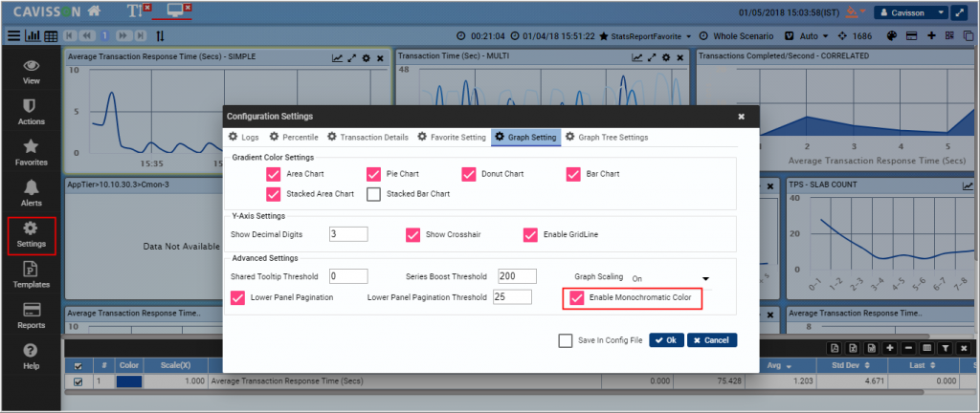Open Alerts in the left sidebar
Screen dimensions: 980x413
pyautogui.click(x=31, y=190)
